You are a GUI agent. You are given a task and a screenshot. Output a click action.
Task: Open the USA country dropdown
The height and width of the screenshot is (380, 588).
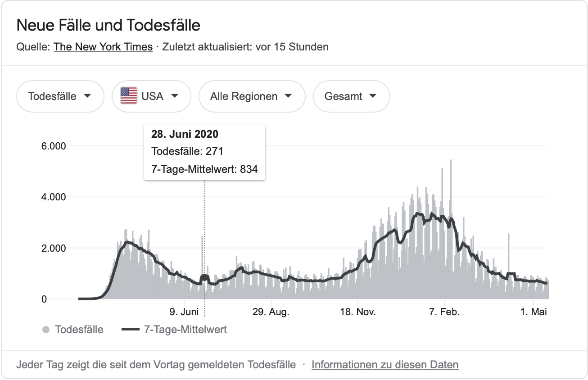coord(151,96)
